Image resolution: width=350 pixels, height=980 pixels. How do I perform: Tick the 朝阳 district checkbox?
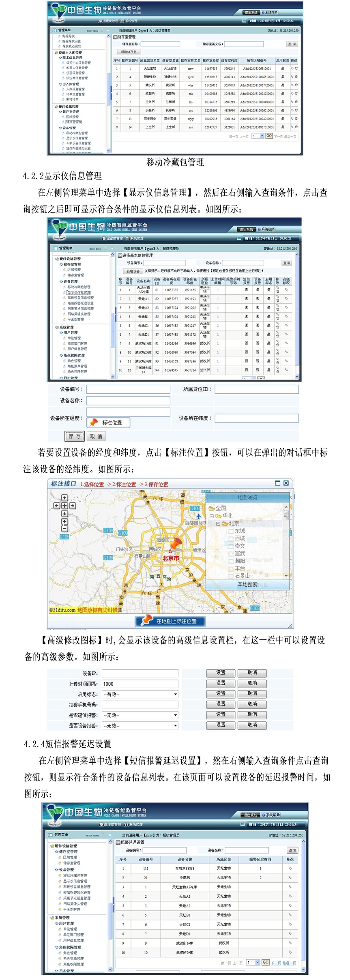click(231, 561)
